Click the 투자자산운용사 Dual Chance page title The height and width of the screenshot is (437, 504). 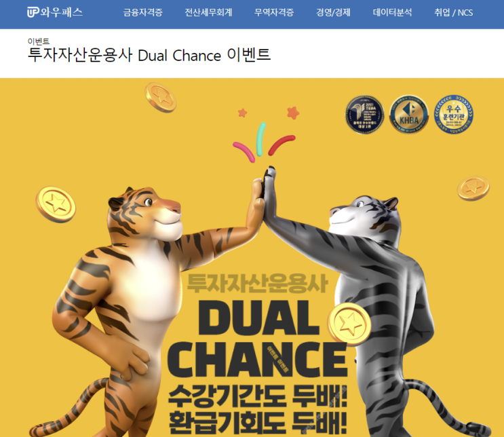pos(149,55)
